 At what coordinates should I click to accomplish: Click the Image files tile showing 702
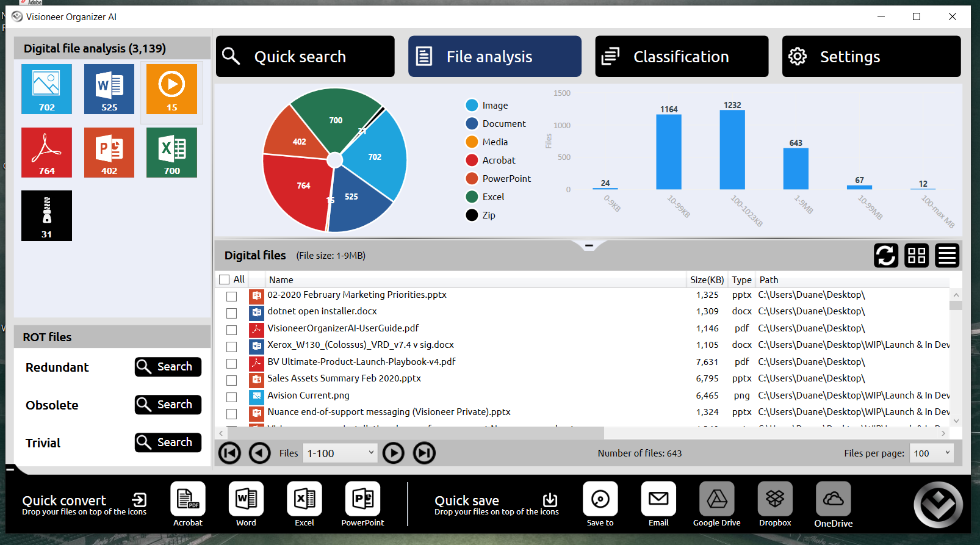coord(46,89)
